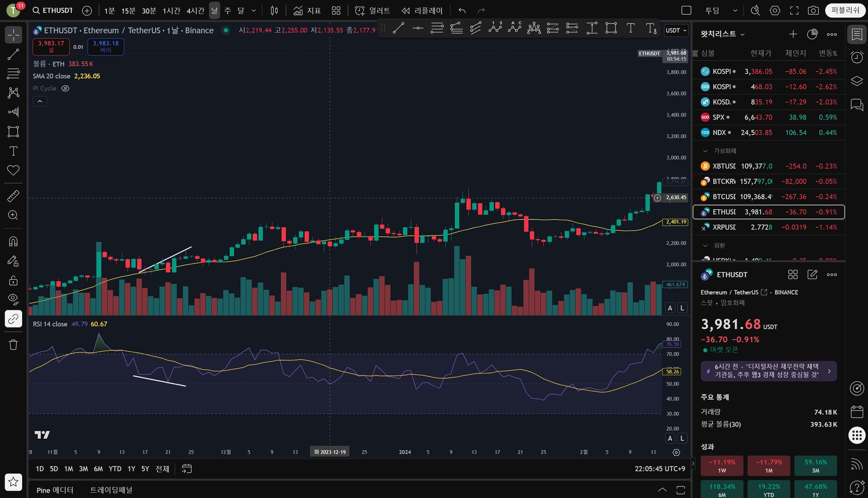Show the hidden Pi Cycle indicator
Screen dimensions: 868x498
pos(65,88)
